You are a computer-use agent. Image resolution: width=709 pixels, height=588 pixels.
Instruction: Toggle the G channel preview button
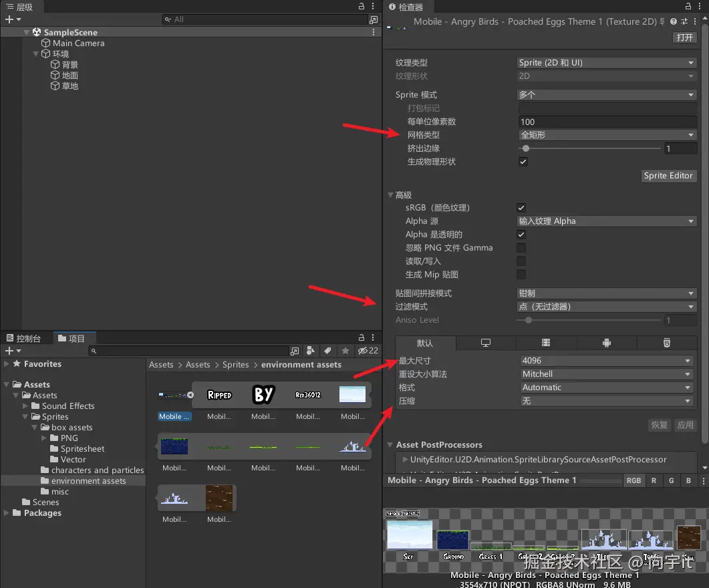671,480
